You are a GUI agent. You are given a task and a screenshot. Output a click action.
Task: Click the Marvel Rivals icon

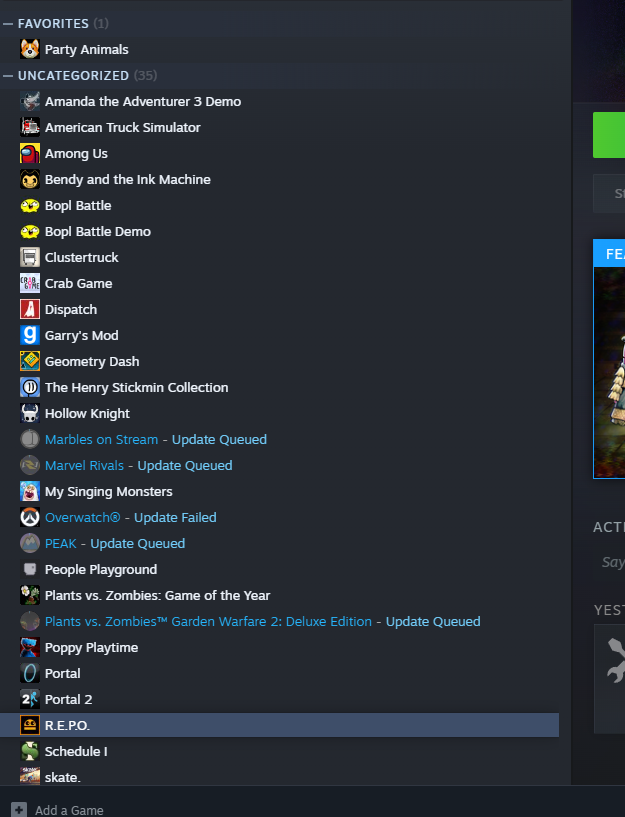click(x=30, y=465)
